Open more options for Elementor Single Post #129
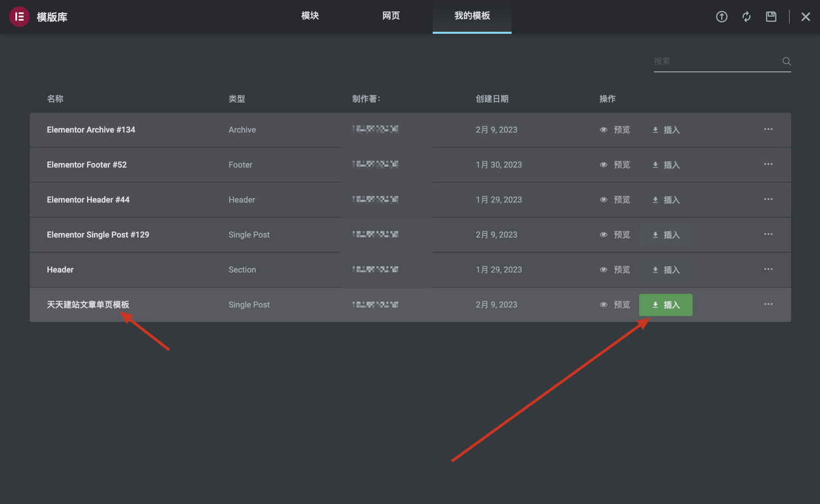 pos(768,234)
